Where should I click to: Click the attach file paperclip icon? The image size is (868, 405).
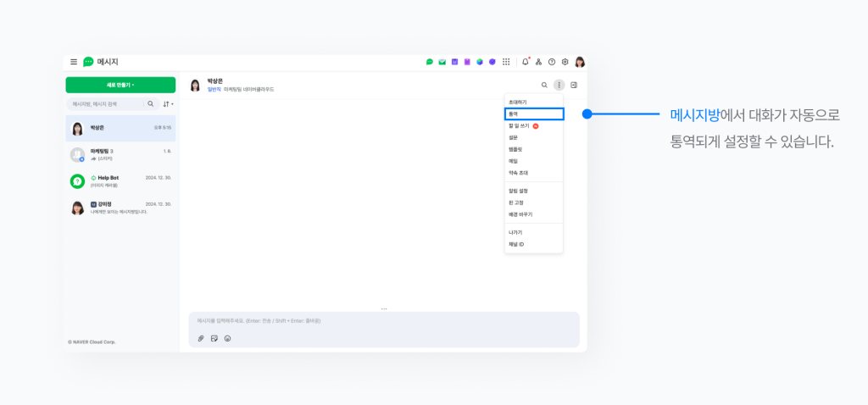[x=201, y=338]
